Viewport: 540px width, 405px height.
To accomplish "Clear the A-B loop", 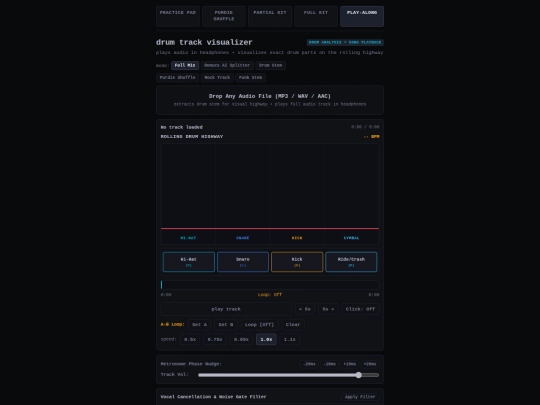I will [293, 325].
